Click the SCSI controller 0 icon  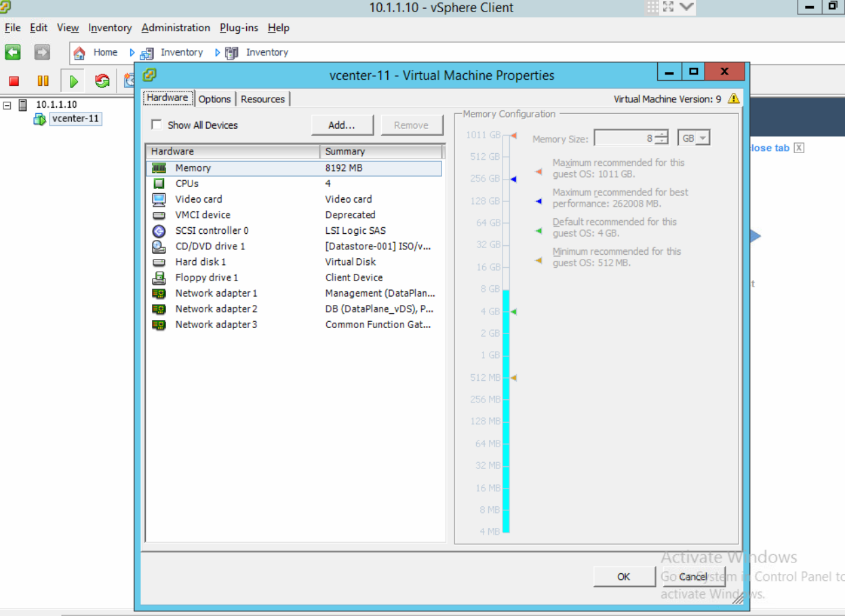coord(159,230)
